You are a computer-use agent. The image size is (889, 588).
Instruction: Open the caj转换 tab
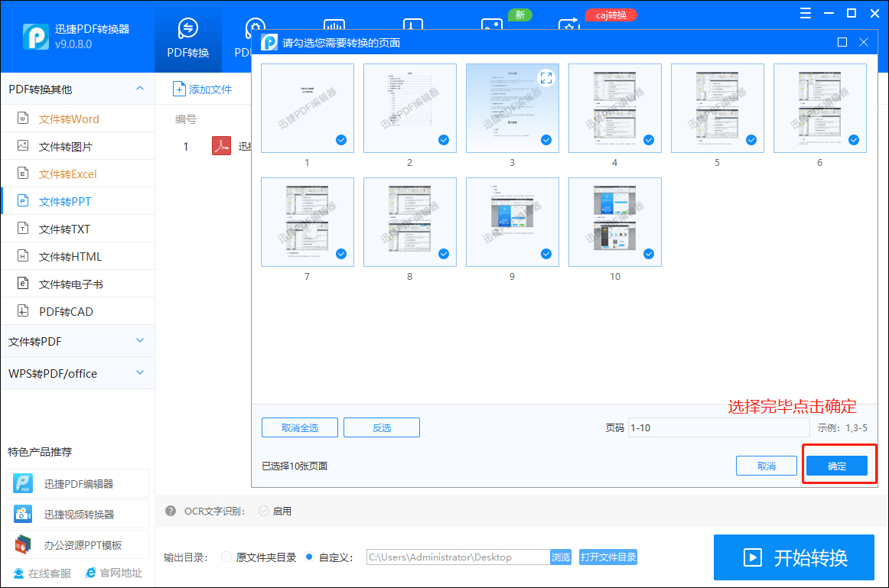tap(611, 15)
